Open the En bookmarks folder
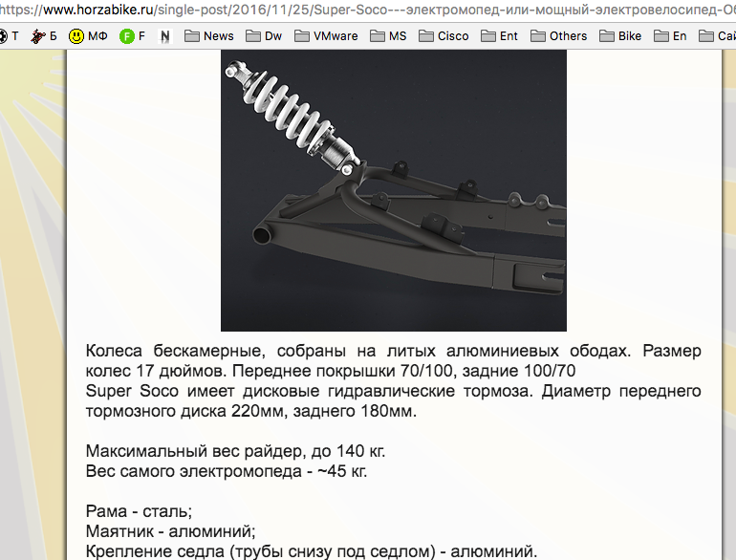This screenshot has height=560, width=736. point(670,36)
